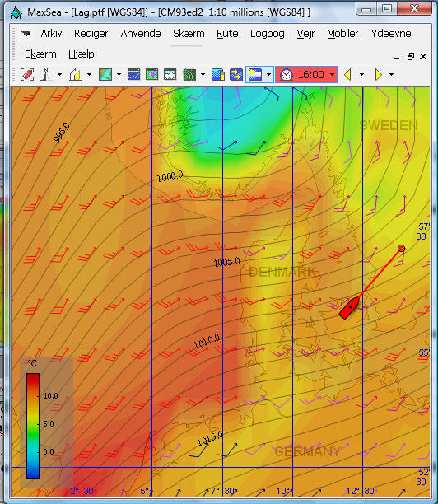Click the bar chart toolbar icon

click(x=76, y=75)
